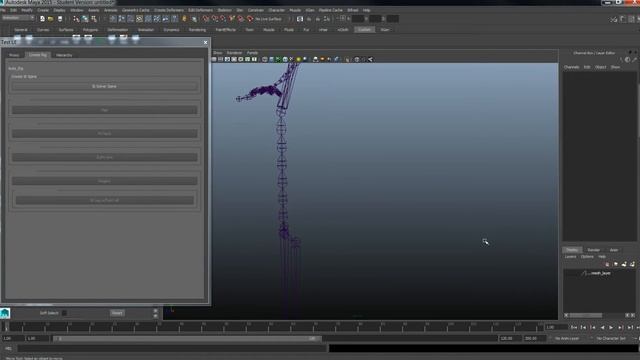Screen dimensions: 640x360
Task: Open Options menu in Layer Editor
Action: [x=587, y=257]
